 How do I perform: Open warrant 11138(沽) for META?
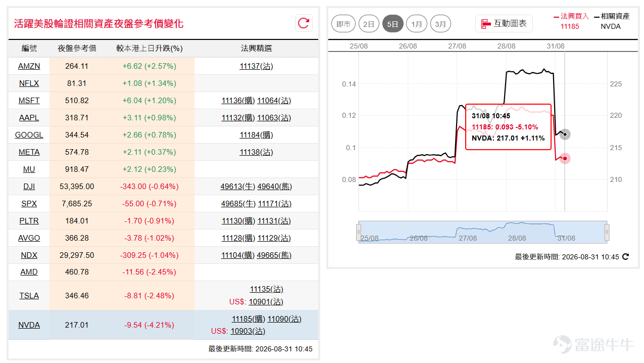pos(256,152)
